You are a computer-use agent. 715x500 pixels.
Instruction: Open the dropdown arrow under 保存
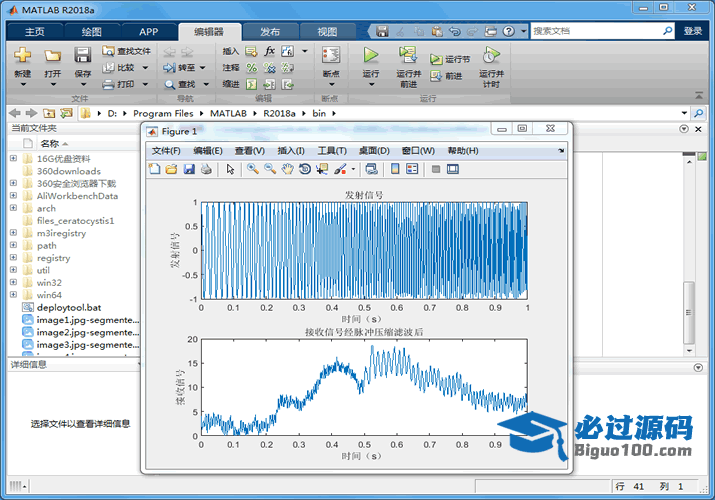pos(83,85)
